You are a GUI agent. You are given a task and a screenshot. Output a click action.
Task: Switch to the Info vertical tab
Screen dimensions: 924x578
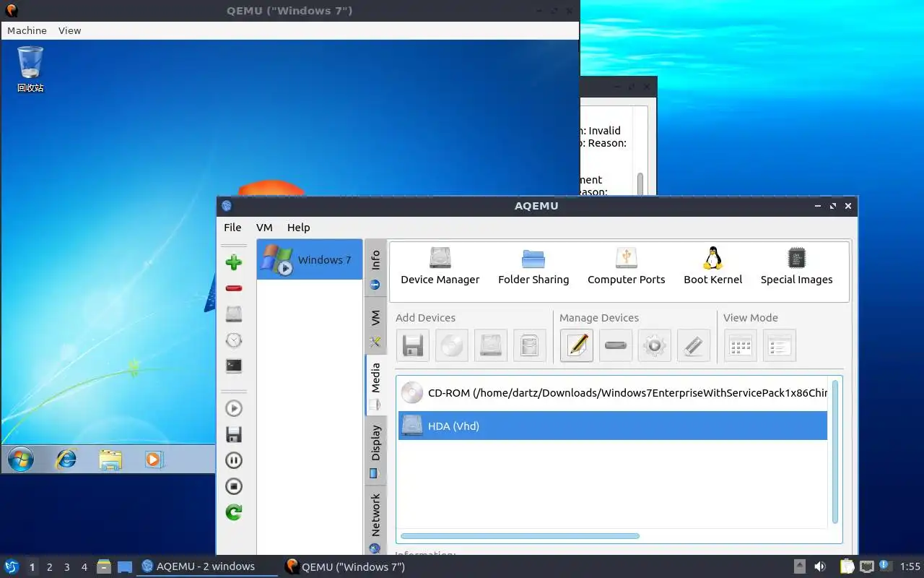click(375, 268)
